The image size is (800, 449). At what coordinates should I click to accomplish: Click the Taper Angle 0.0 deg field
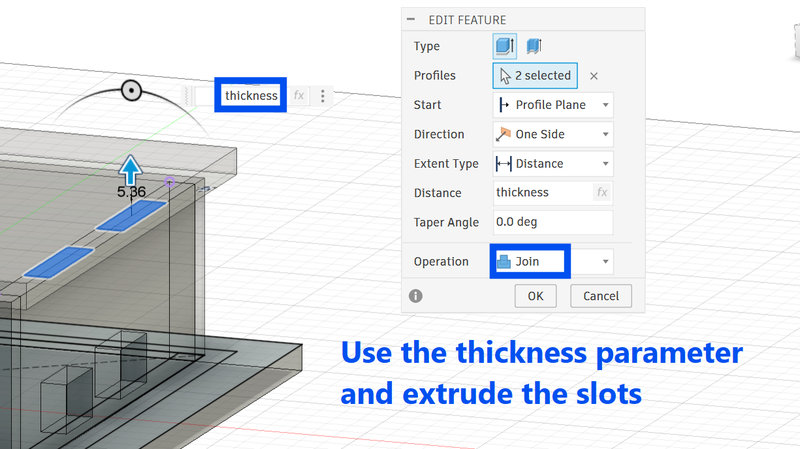click(x=553, y=222)
